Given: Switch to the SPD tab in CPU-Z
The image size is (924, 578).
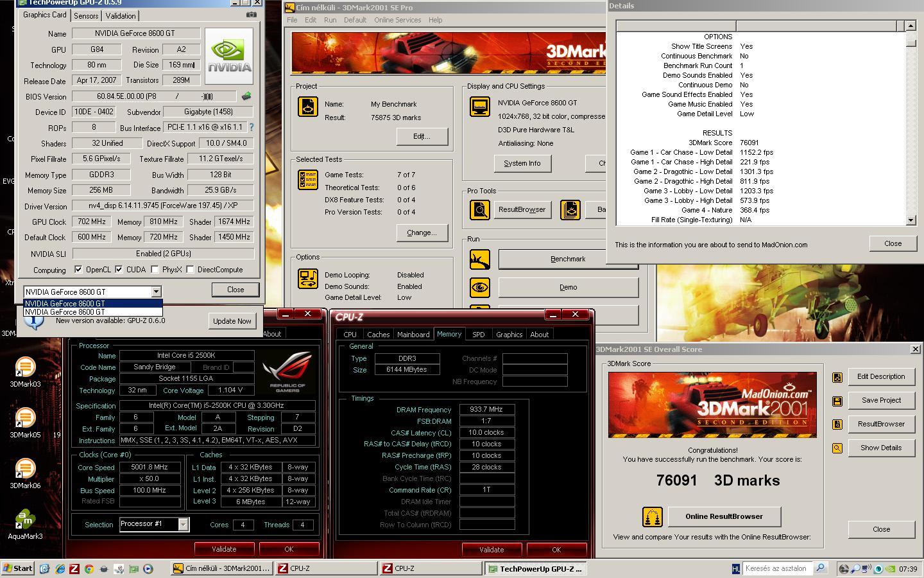Looking at the screenshot, I should (x=478, y=334).
